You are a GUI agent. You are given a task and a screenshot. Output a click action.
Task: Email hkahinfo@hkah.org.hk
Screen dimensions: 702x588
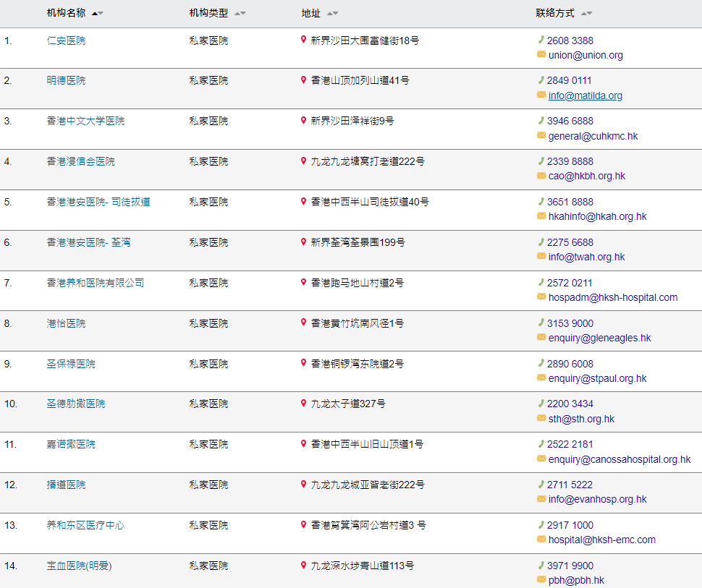[x=598, y=216]
